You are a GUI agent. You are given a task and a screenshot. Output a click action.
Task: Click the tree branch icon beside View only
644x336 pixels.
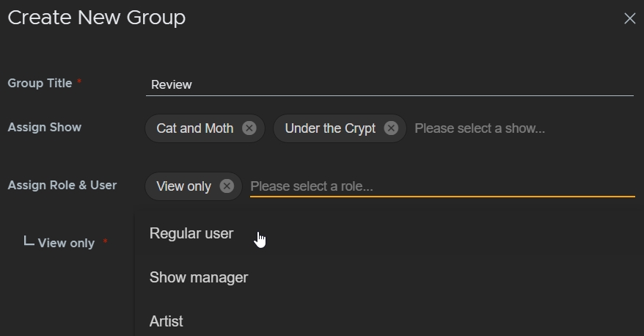click(x=29, y=241)
